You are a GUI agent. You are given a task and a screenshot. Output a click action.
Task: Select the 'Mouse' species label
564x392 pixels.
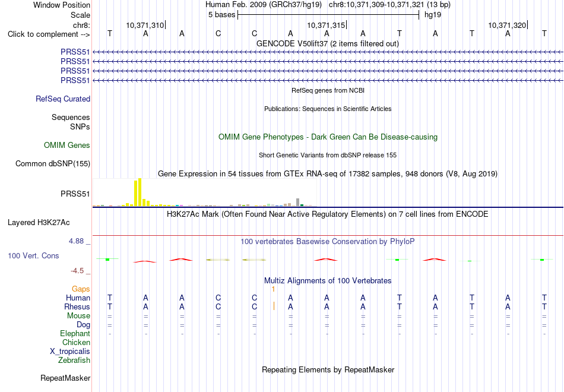(78, 316)
